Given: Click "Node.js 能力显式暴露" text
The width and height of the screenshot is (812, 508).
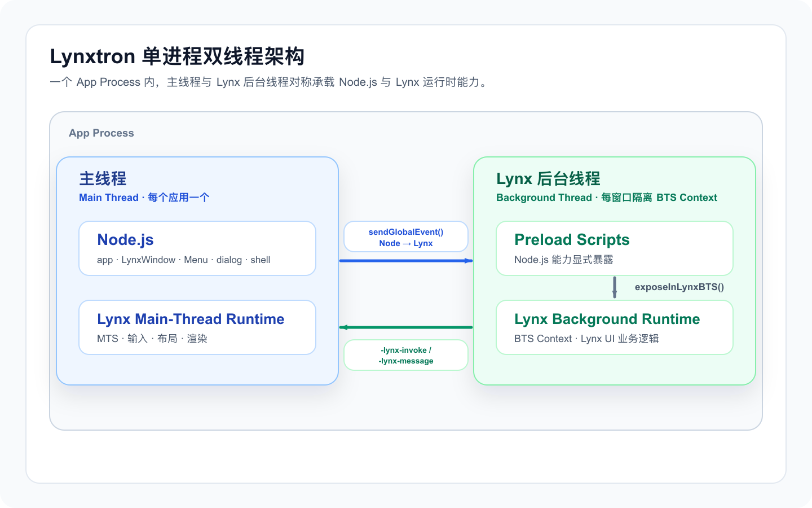Looking at the screenshot, I should pyautogui.click(x=564, y=260).
